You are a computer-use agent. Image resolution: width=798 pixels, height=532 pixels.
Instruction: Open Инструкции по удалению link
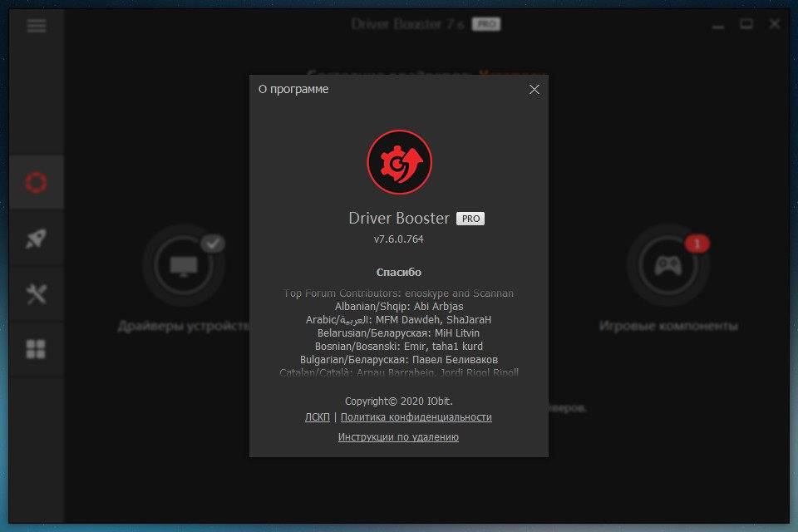pos(398,436)
